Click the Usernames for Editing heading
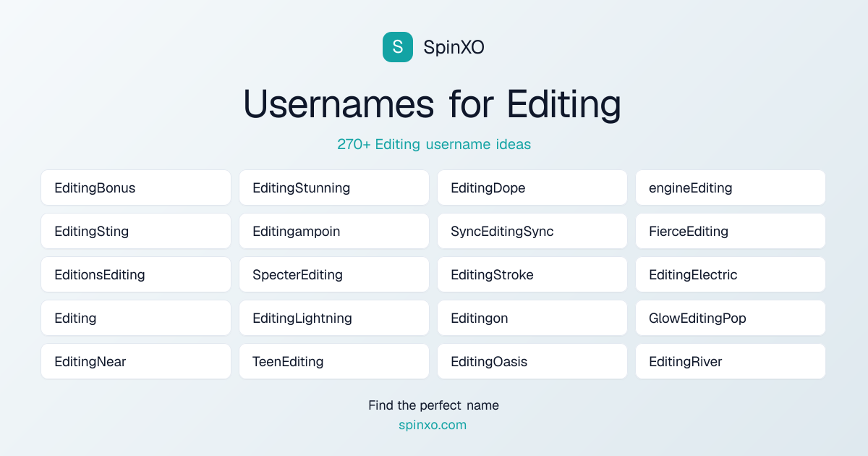This screenshot has width=868, height=456. click(433, 104)
